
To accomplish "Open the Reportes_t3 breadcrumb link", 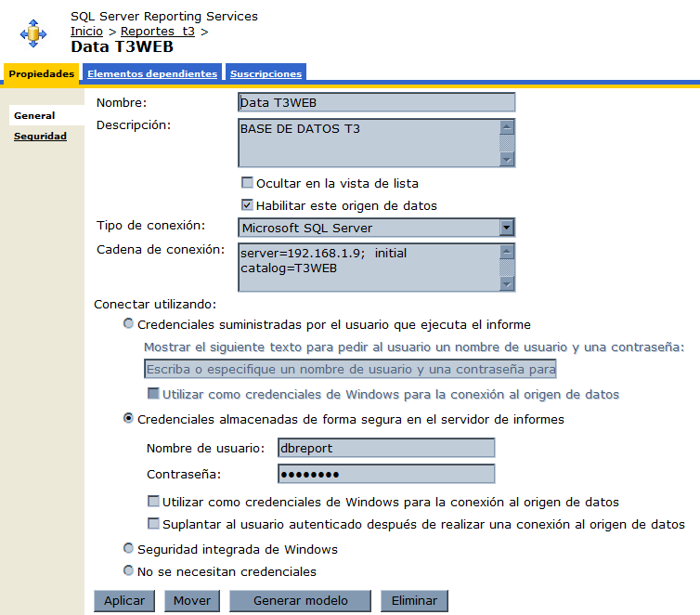I will pyautogui.click(x=158, y=32).
